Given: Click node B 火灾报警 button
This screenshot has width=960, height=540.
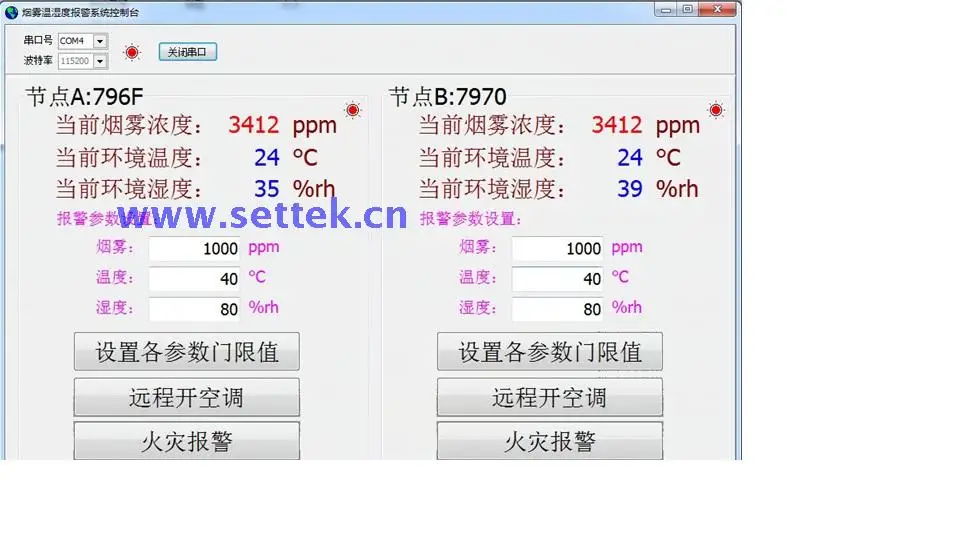Looking at the screenshot, I should click(x=550, y=441).
